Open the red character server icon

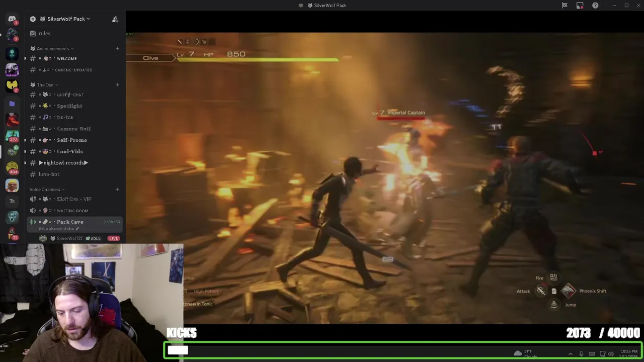pos(12,120)
